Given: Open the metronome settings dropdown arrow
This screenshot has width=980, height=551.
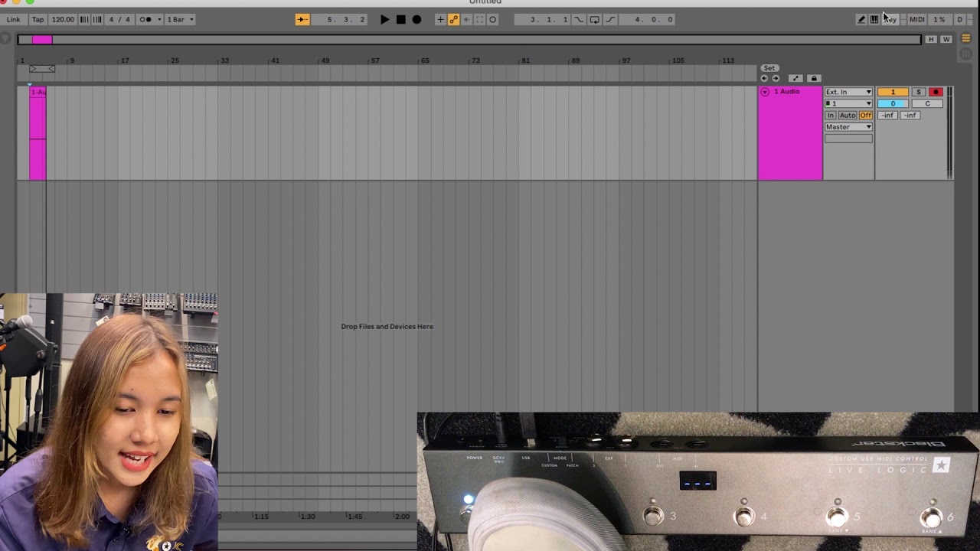Looking at the screenshot, I should (158, 19).
